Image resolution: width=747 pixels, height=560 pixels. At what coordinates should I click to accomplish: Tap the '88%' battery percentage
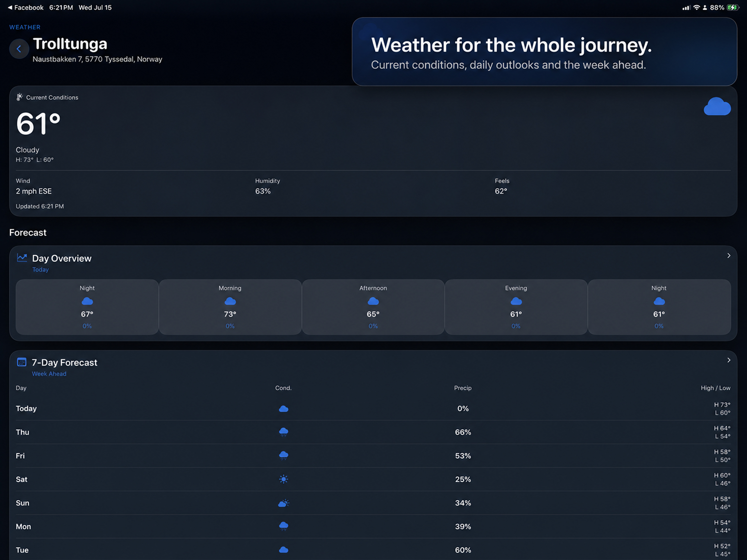click(717, 7)
